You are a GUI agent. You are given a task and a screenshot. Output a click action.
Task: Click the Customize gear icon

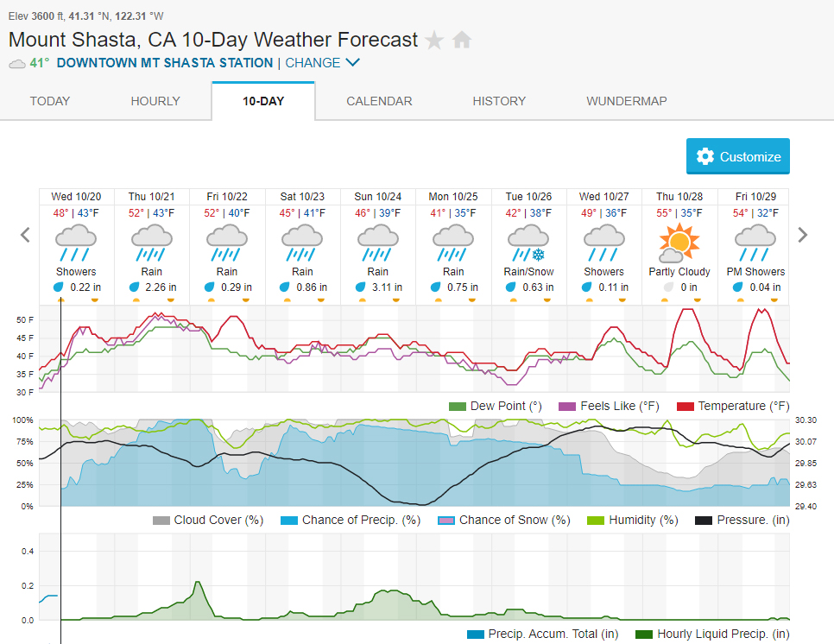[705, 156]
